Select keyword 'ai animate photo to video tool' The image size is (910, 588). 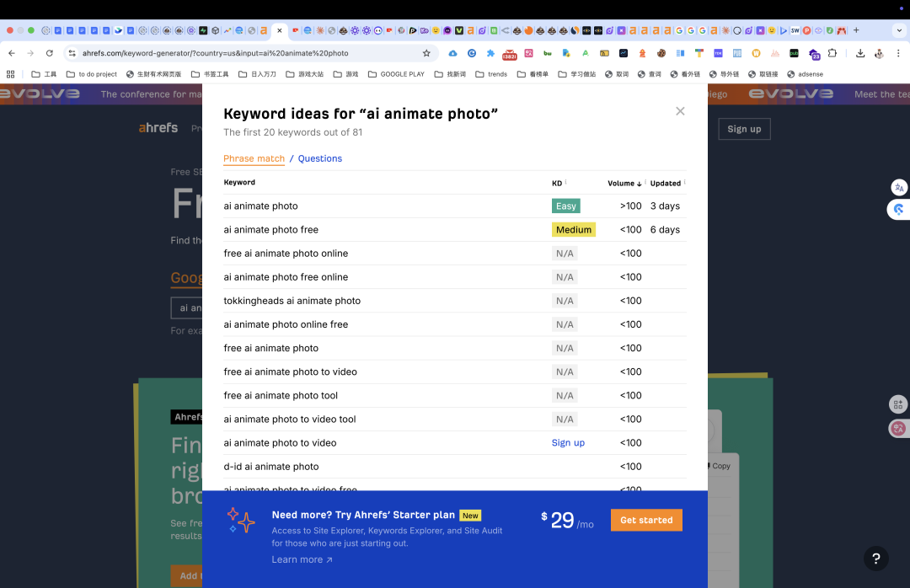click(290, 419)
